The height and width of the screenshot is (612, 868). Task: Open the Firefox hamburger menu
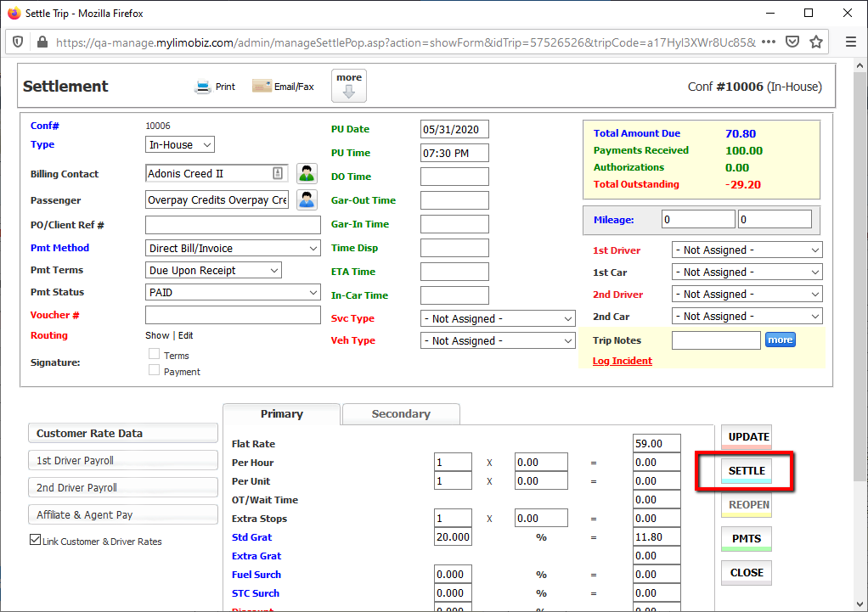[850, 42]
